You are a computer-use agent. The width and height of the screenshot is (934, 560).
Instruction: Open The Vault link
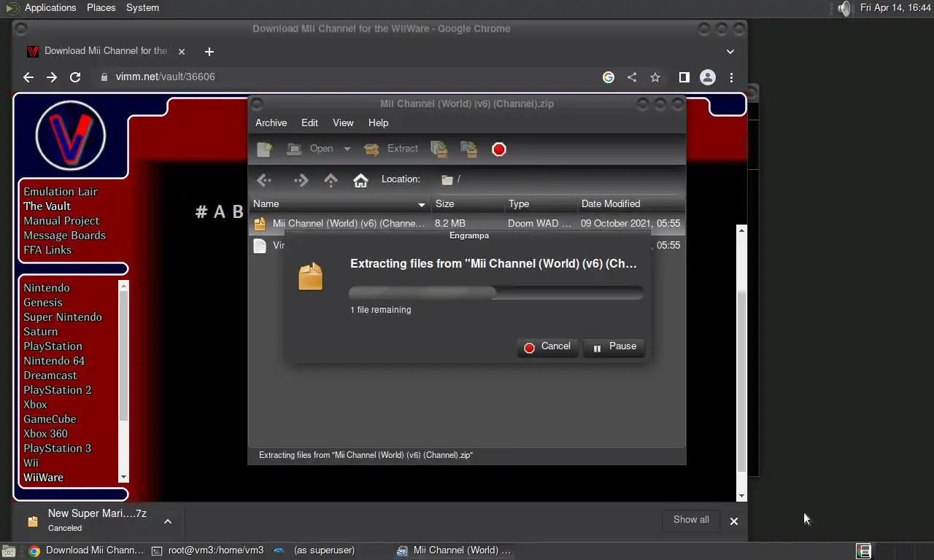[47, 206]
